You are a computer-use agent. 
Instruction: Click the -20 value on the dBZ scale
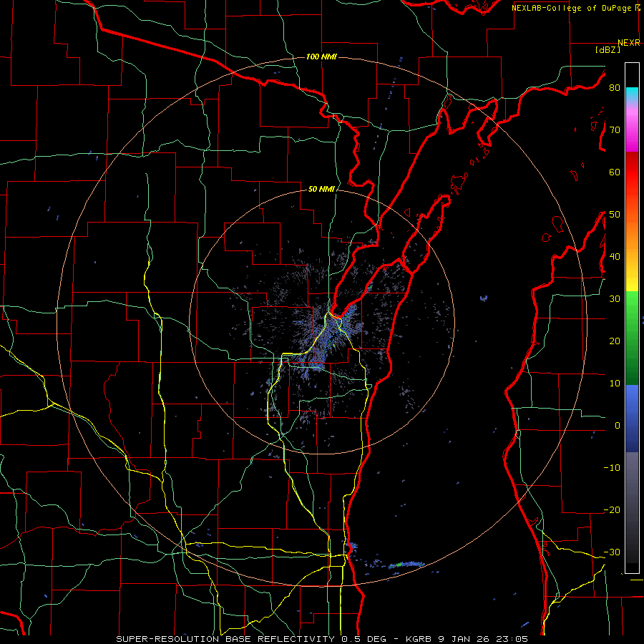(612, 509)
